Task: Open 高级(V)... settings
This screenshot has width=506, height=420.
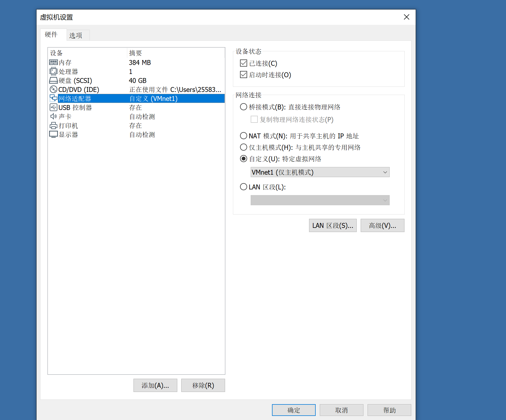Action: click(382, 225)
